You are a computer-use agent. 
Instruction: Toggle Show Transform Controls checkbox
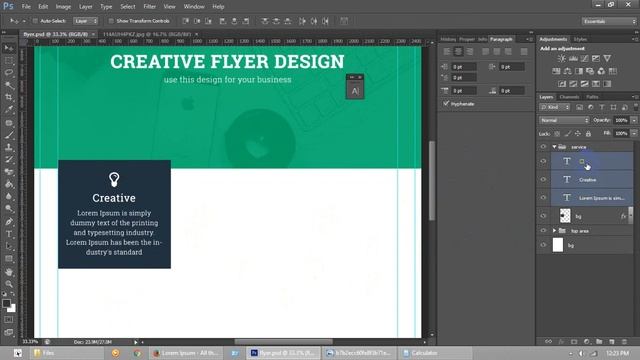[x=111, y=21]
